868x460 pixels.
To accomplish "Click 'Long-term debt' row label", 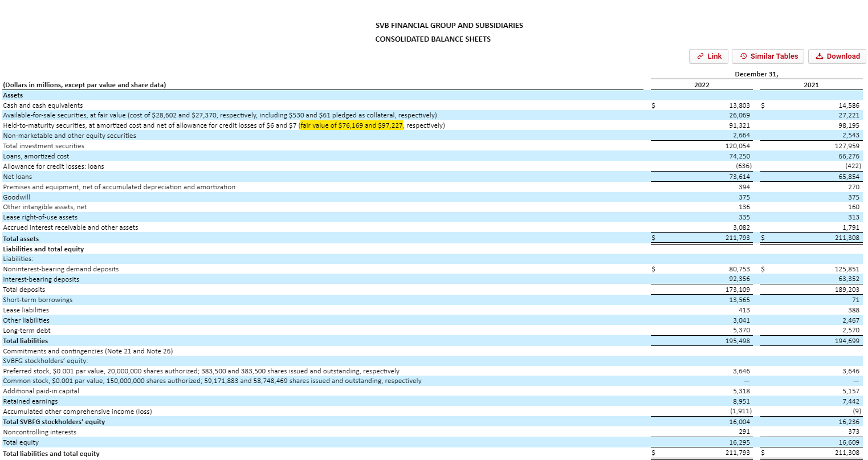I will [27, 331].
